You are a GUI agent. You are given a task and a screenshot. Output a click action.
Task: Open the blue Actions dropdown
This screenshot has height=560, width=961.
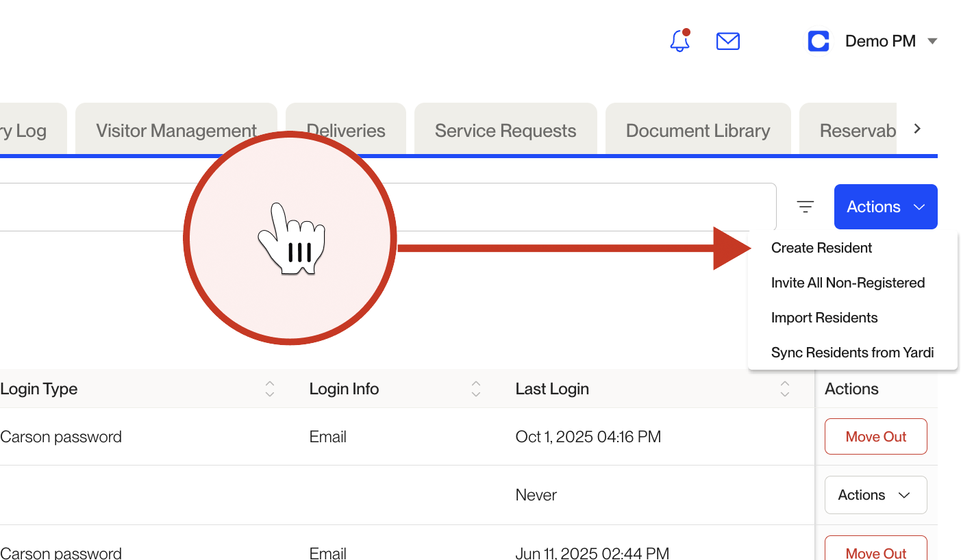point(886,207)
